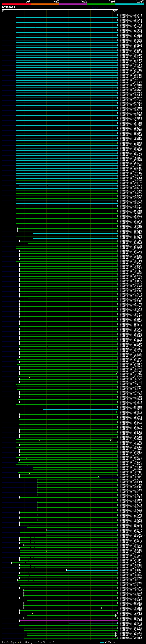Open hit UniRef100_C5YV67
This screenshot has height=644, width=146.
(x=131, y=625)
